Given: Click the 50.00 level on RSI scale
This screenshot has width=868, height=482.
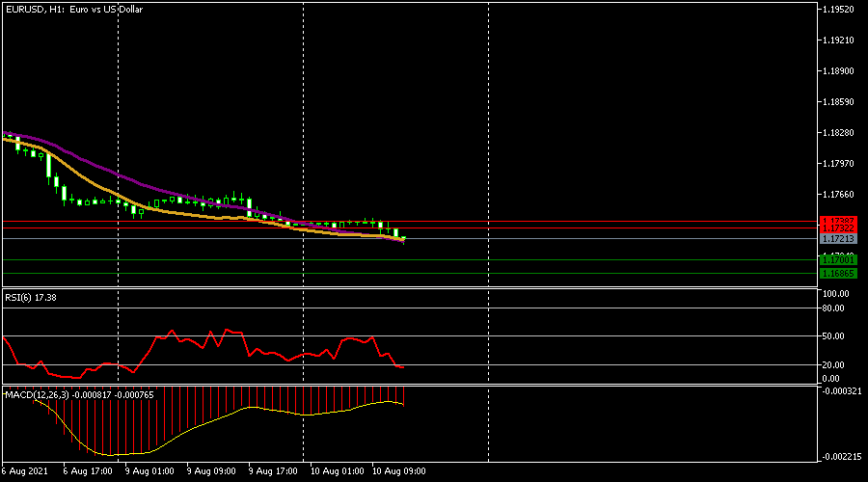Looking at the screenshot, I should pyautogui.click(x=835, y=336).
